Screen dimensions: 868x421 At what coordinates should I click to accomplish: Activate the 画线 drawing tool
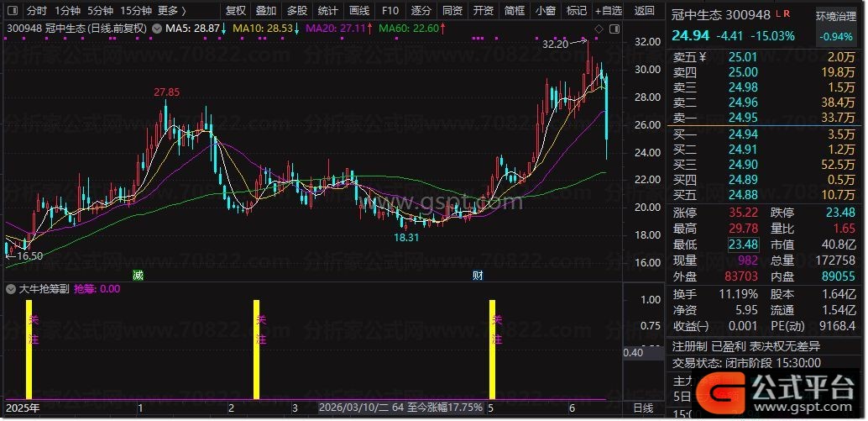coord(359,10)
